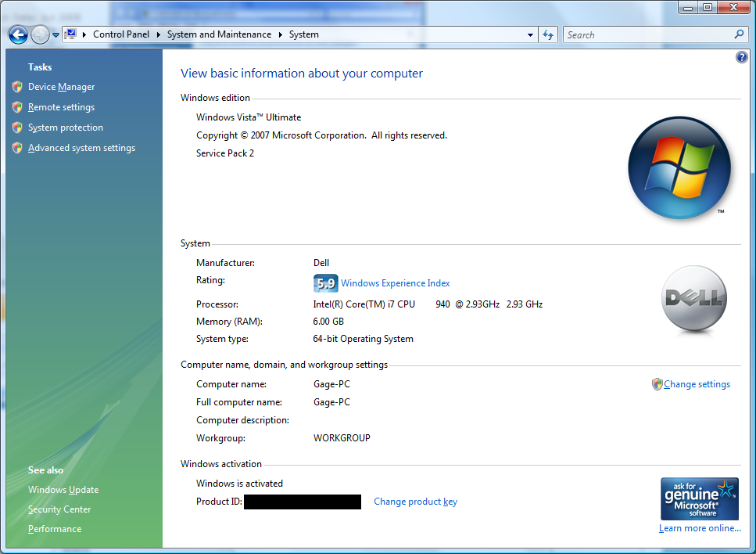The height and width of the screenshot is (554, 756).
Task: Click the processor value 'Intel(R) Core(TM) i7 CPU'
Action: pos(364,304)
